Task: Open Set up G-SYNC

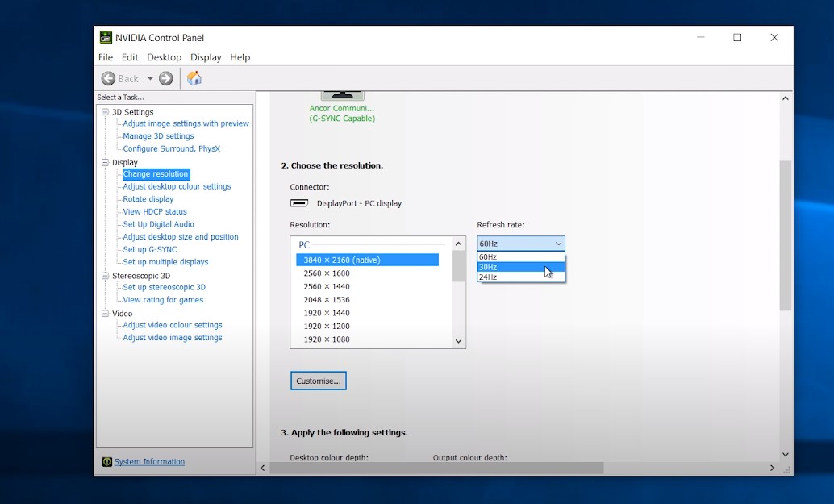Action: (149, 249)
